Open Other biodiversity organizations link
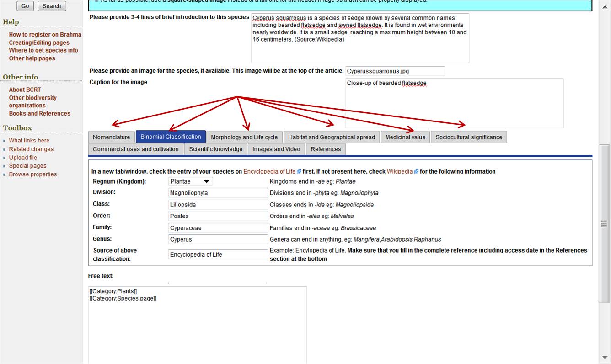Image resolution: width=611 pixels, height=364 pixels. coord(32,101)
